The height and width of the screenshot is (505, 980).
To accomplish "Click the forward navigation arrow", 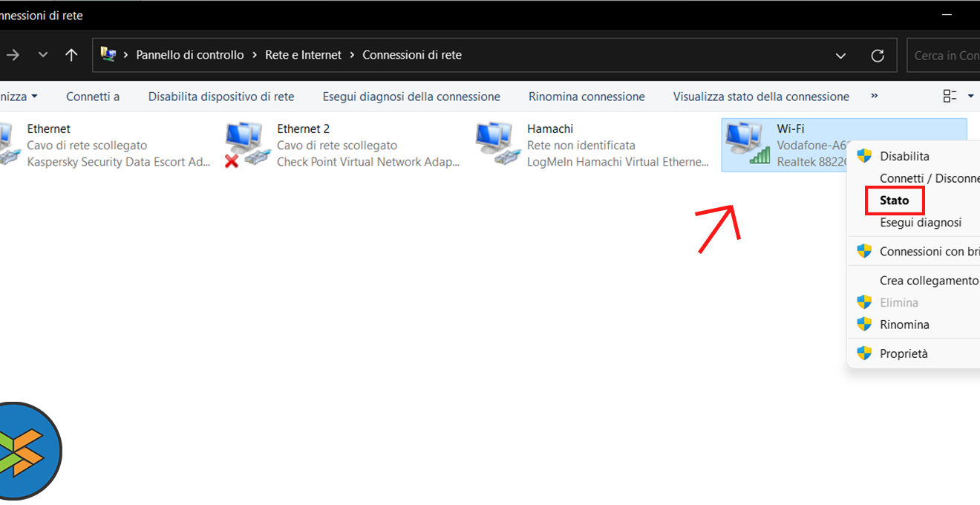I will click(13, 55).
